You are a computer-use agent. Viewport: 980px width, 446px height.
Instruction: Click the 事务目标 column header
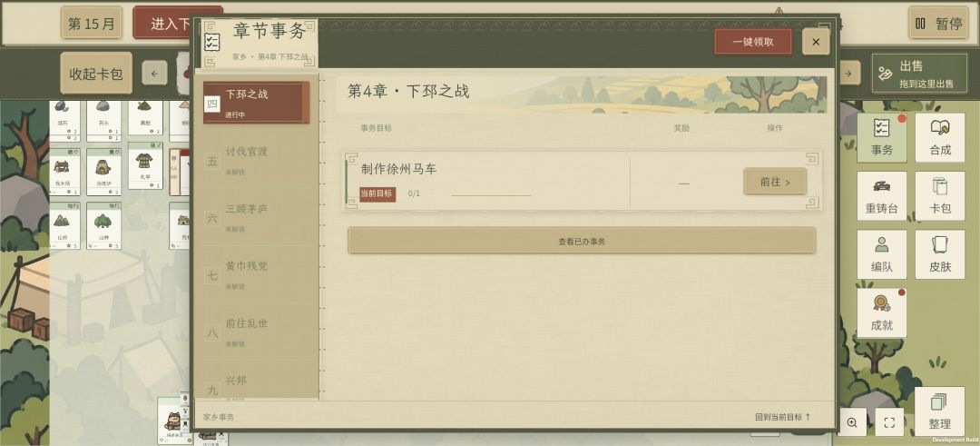pos(377,127)
